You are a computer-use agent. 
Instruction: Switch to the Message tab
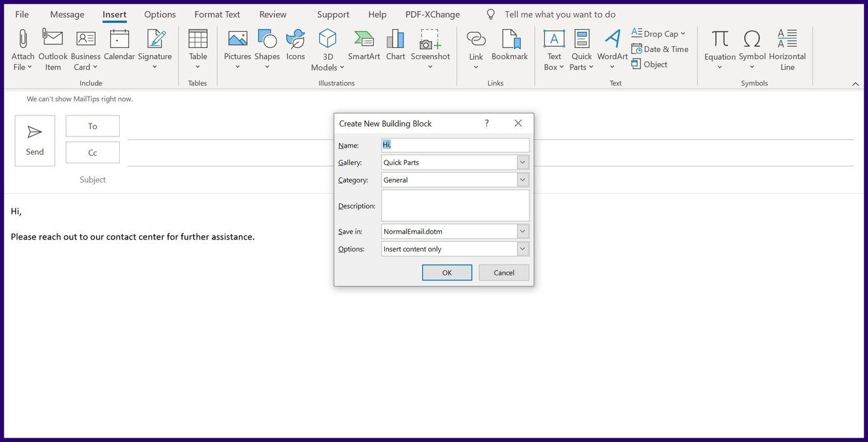coord(67,14)
